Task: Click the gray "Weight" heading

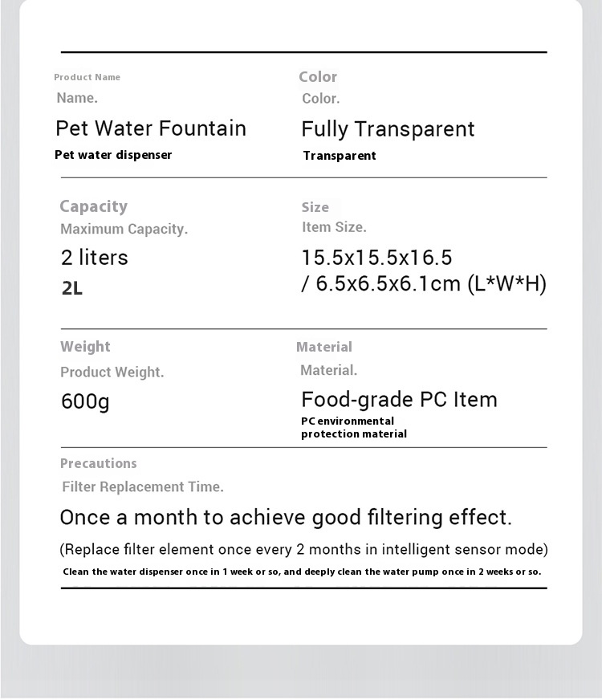Action: [x=85, y=347]
